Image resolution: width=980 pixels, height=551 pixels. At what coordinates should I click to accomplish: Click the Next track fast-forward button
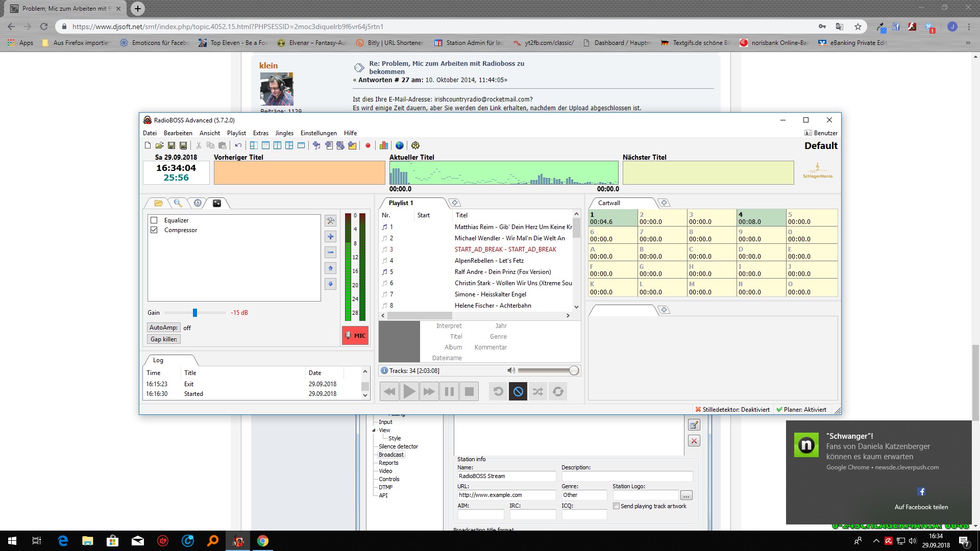click(429, 392)
